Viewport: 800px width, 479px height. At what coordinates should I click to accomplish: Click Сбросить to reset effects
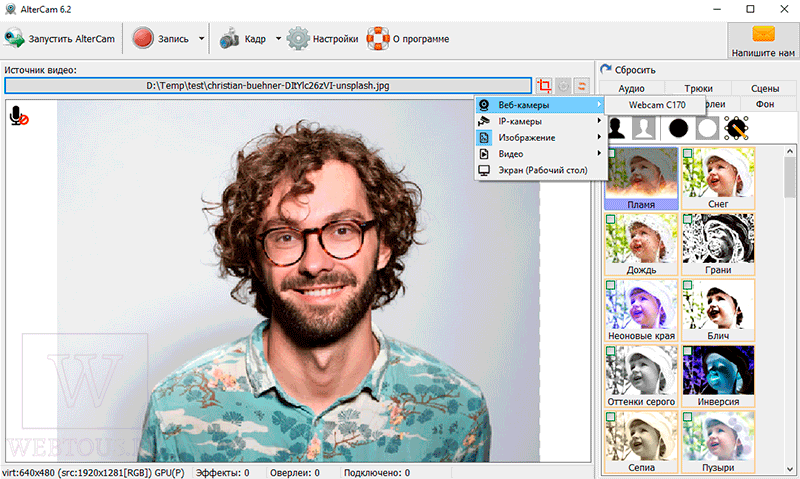[628, 70]
